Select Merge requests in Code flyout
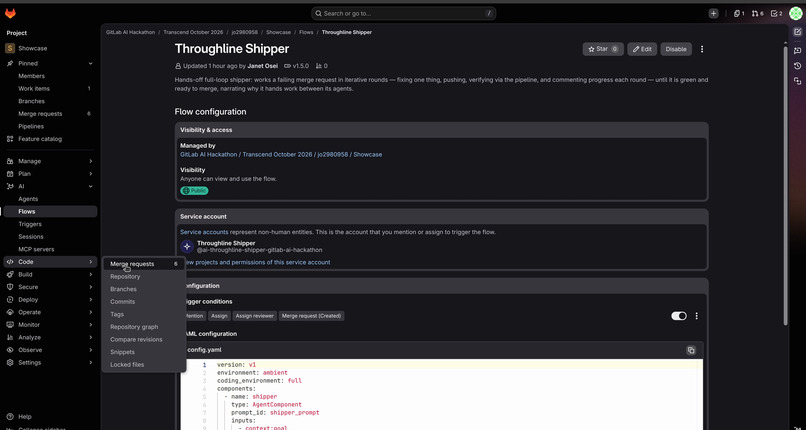The height and width of the screenshot is (430, 806). click(144, 264)
